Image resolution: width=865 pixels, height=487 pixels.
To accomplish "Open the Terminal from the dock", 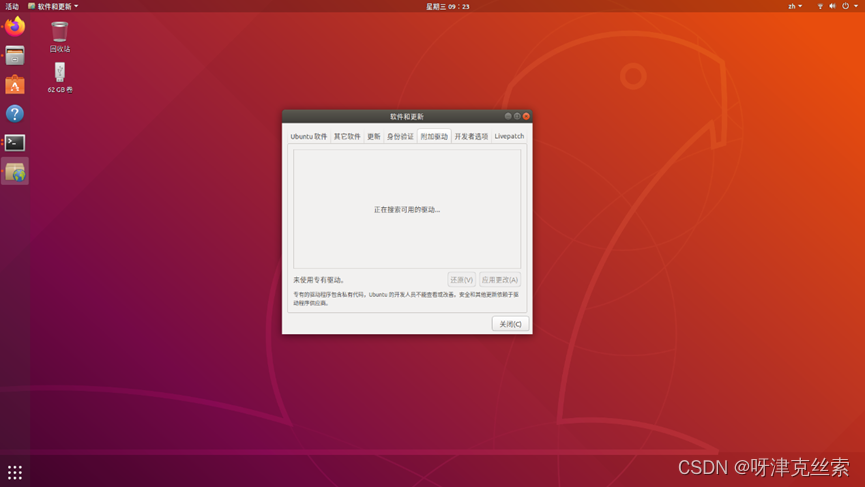I will 15,143.
